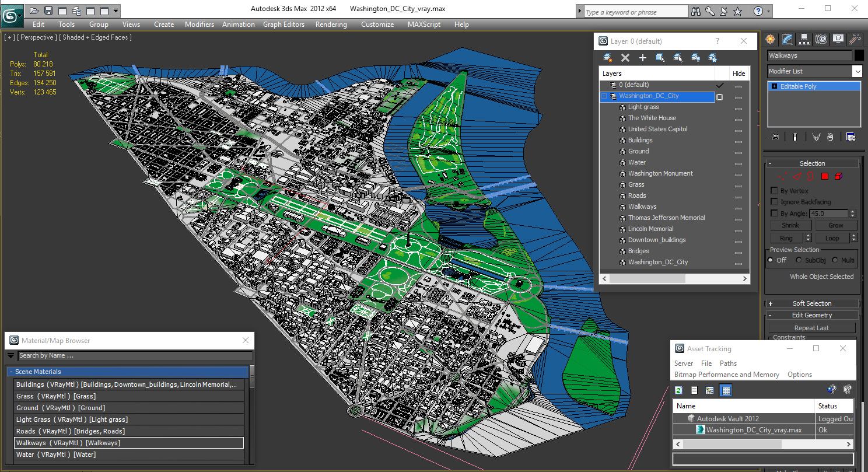
Task: Open Paths menu in Asset Tracking
Action: click(x=728, y=363)
